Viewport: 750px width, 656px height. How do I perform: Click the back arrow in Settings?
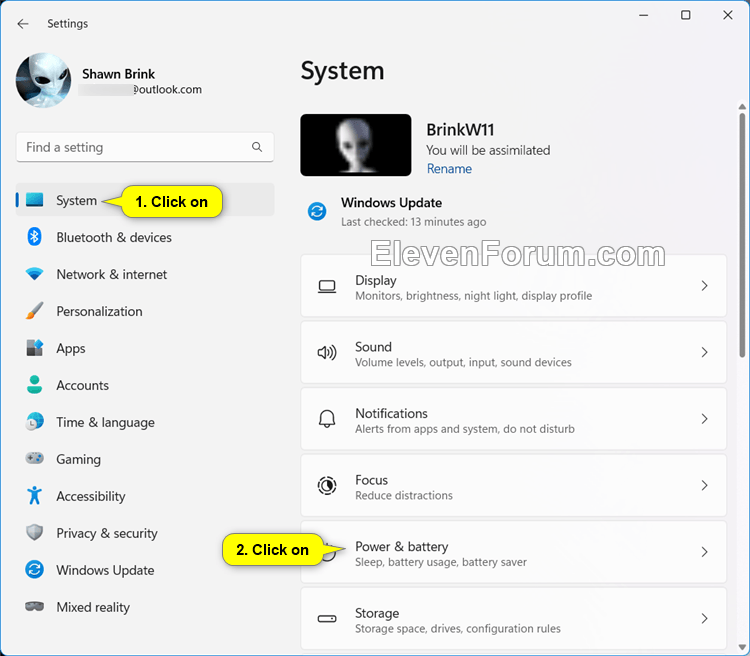pyautogui.click(x=22, y=23)
